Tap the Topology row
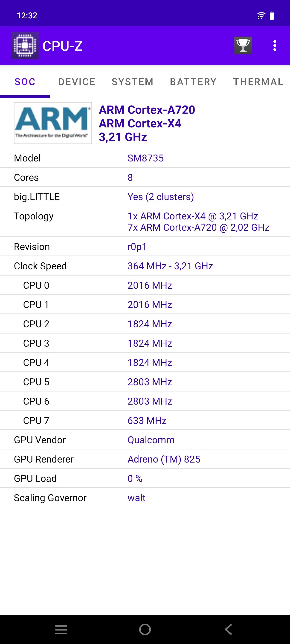 point(145,221)
